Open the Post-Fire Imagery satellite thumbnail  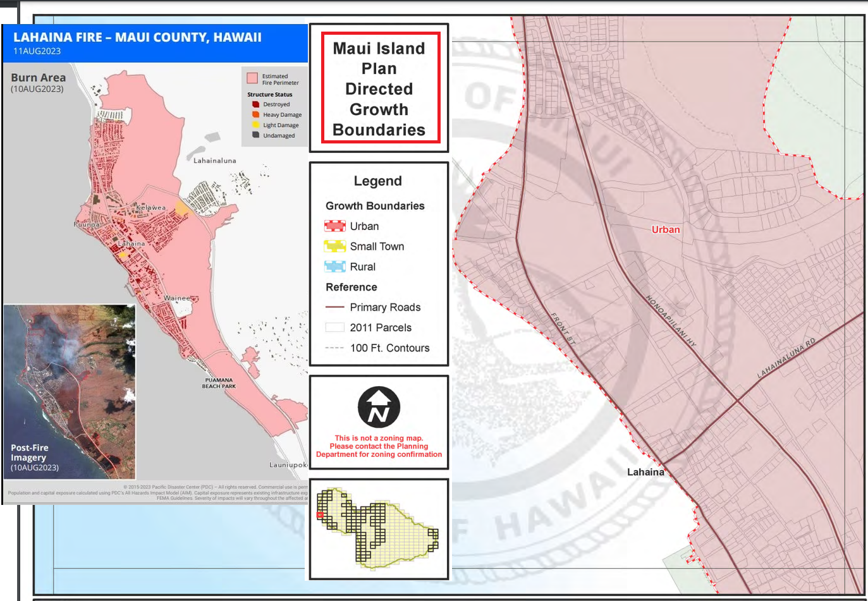[x=70, y=392]
